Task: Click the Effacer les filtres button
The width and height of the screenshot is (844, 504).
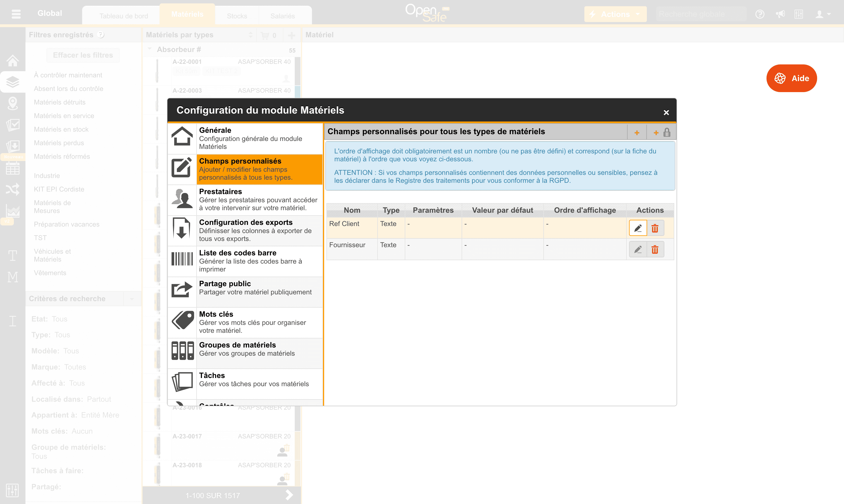Action: 83,55
